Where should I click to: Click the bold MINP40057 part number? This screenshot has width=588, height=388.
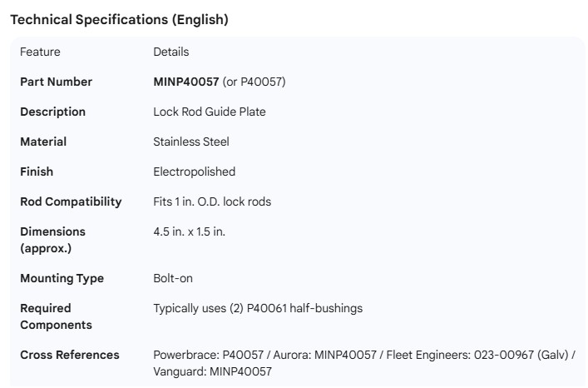[185, 82]
